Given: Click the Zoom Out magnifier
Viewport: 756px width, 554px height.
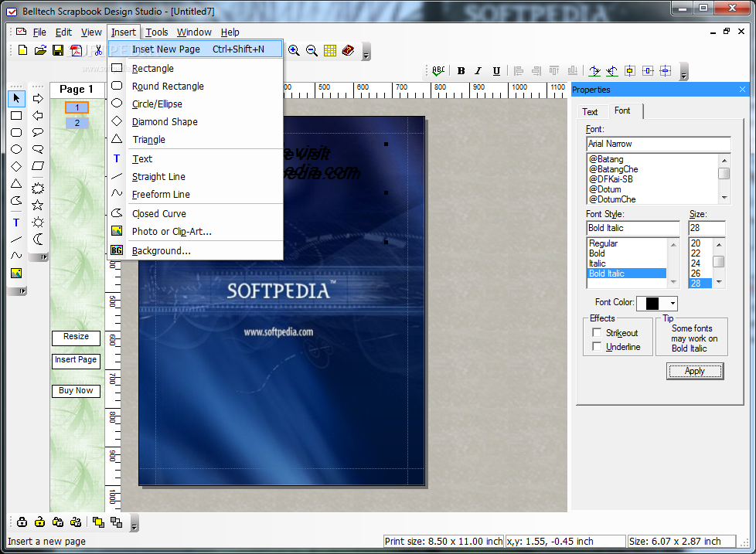Looking at the screenshot, I should click(x=312, y=50).
